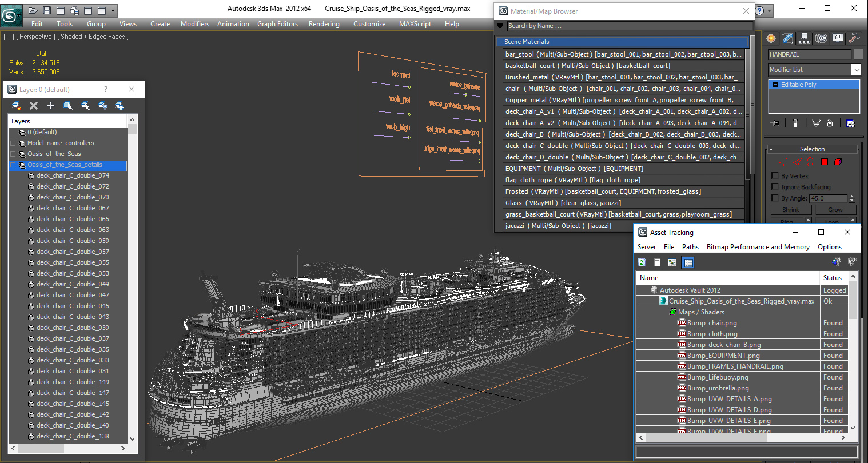Select Vertex sub-object level icon

pyautogui.click(x=783, y=162)
